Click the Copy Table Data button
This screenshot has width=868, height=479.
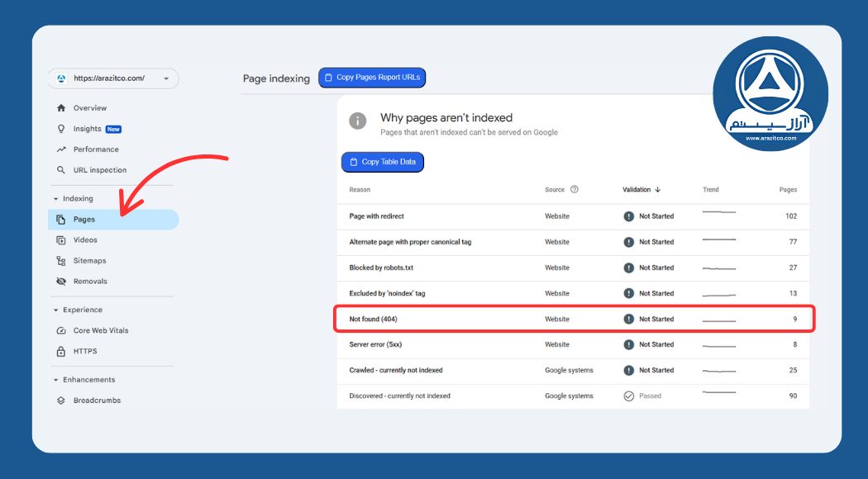[382, 162]
